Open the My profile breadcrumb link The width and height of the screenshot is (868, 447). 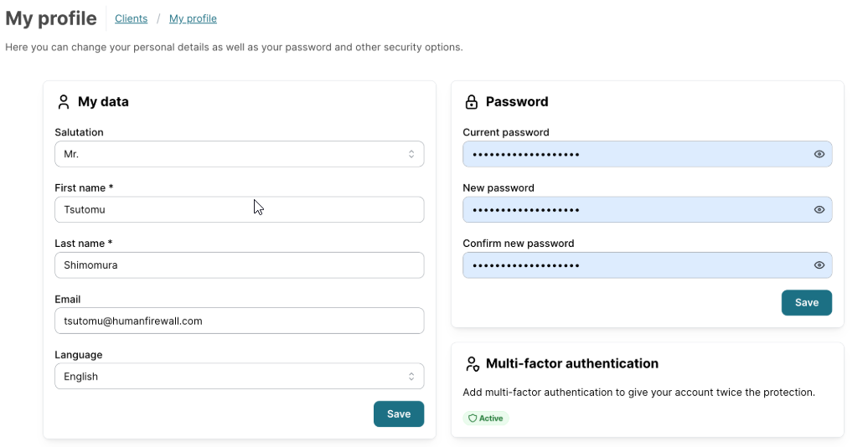coord(193,18)
